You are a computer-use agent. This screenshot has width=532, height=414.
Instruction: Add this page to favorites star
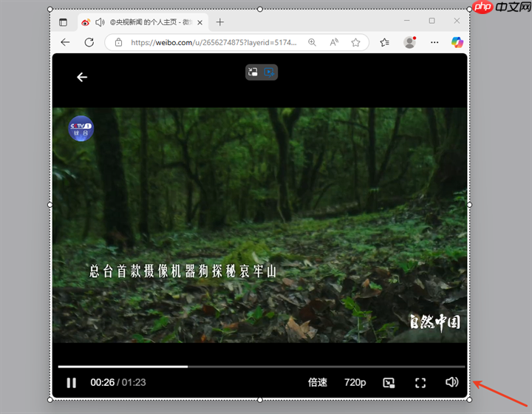click(355, 42)
